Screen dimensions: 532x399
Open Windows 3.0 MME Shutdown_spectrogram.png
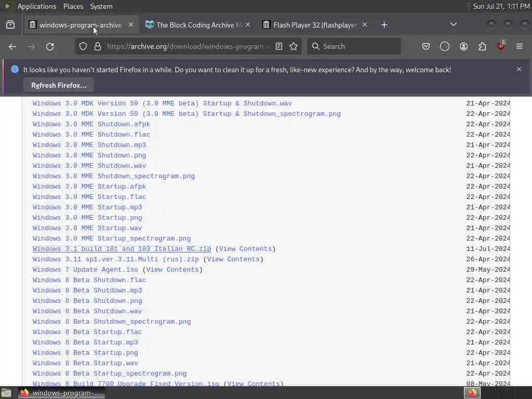[114, 176]
